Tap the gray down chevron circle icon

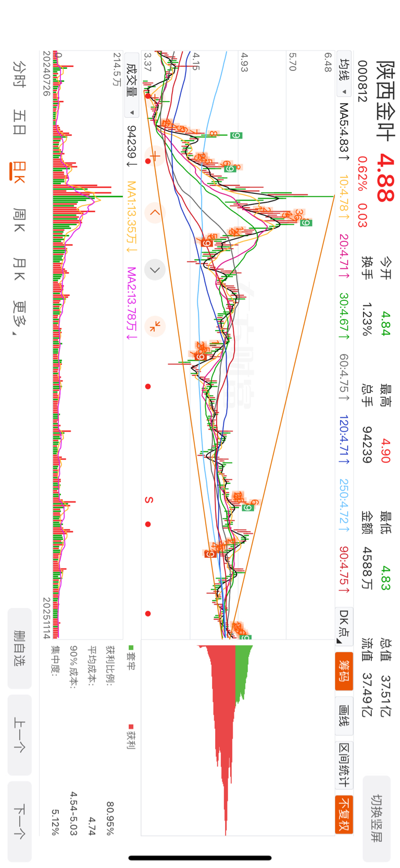[155, 270]
